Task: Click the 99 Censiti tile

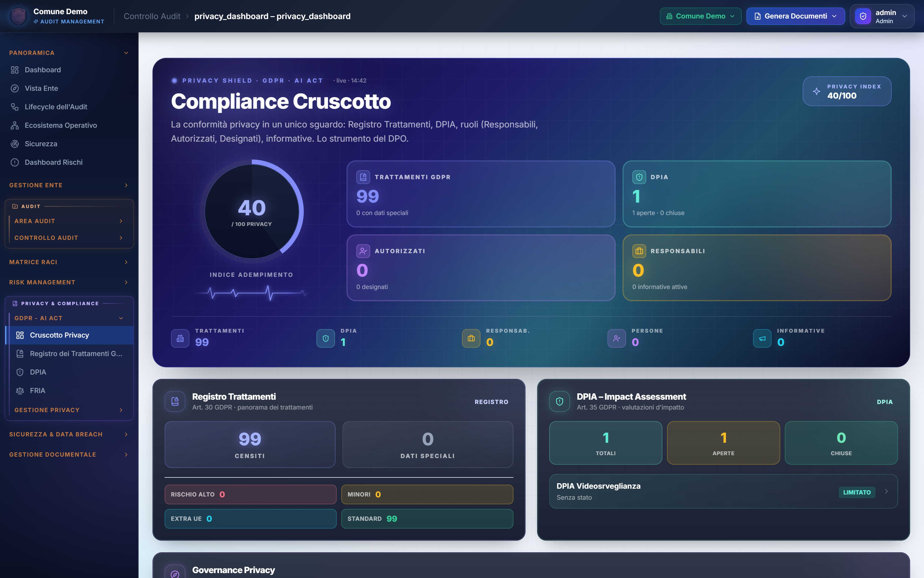Action: pyautogui.click(x=250, y=444)
